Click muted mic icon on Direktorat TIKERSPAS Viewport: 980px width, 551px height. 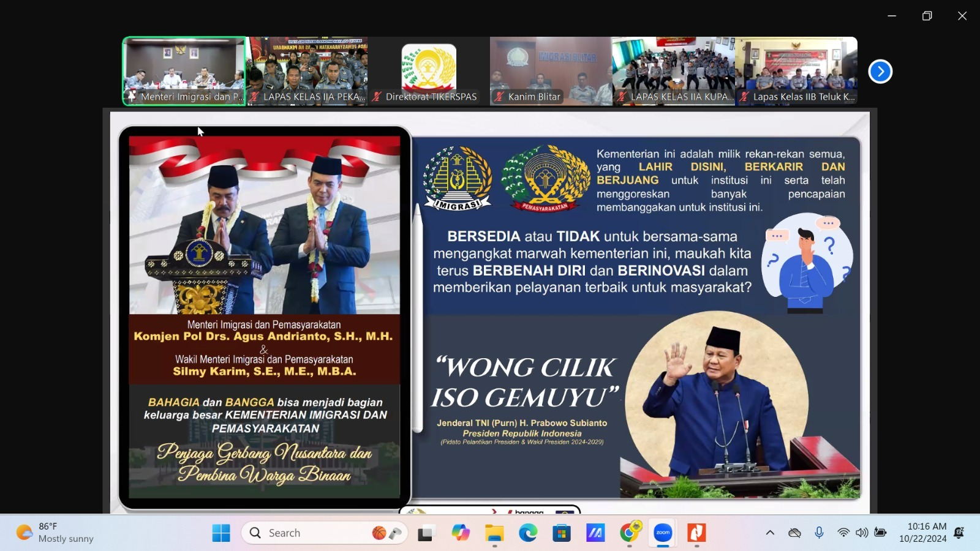coord(377,96)
